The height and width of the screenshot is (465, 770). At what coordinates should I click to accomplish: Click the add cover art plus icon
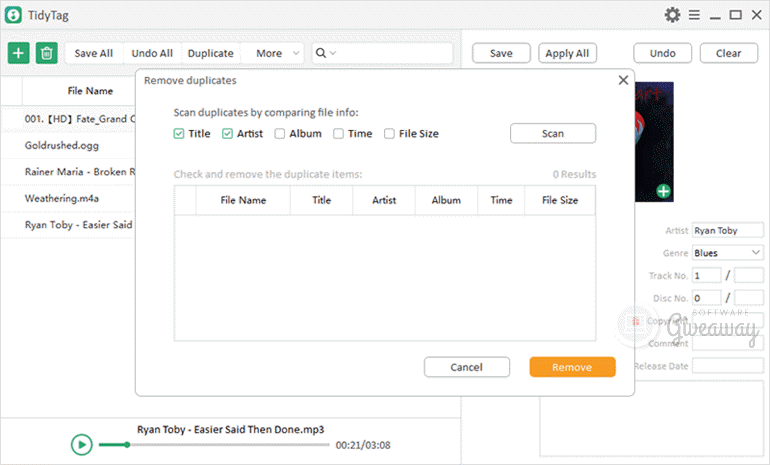(663, 191)
